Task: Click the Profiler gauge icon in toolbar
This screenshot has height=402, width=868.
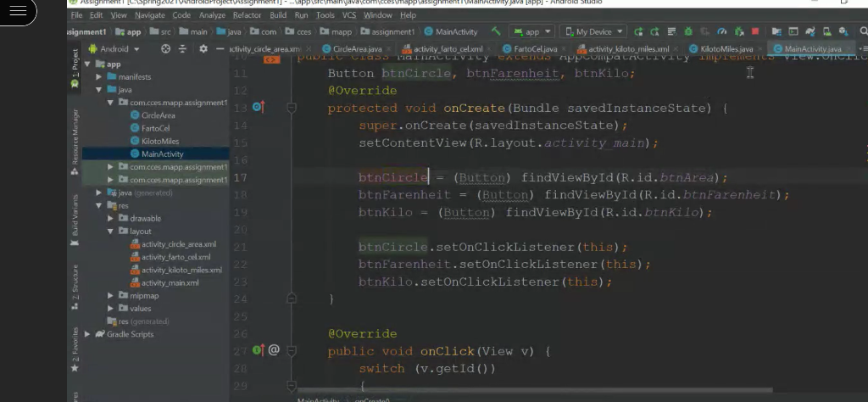Action: 720,32
